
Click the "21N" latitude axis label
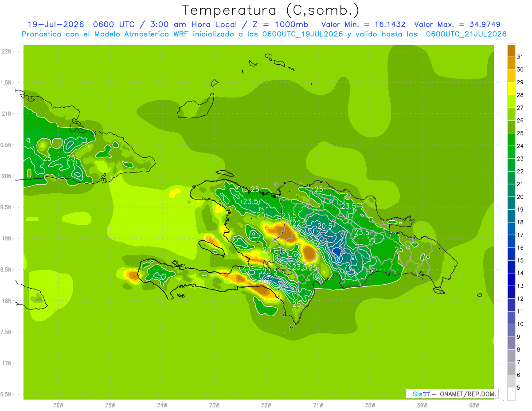[x=7, y=114]
